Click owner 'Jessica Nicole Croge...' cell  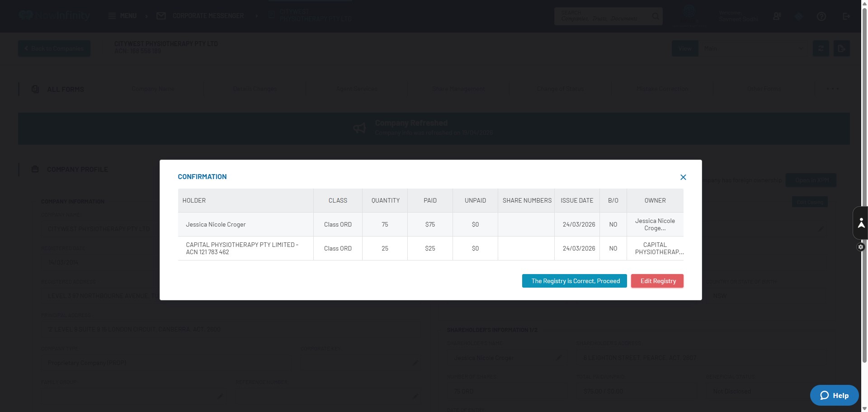coord(655,224)
